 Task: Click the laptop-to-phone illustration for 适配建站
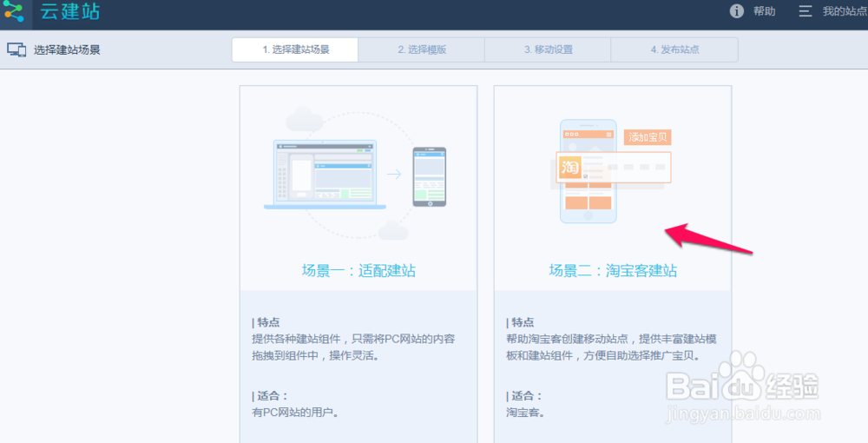[355, 174]
